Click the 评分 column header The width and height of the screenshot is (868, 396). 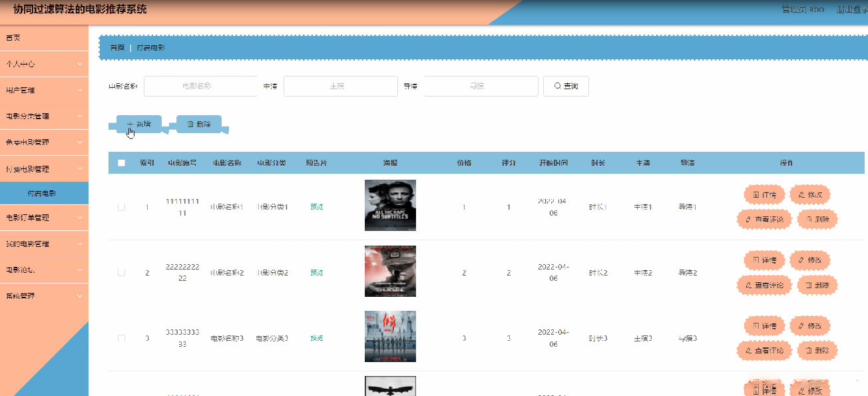coord(509,163)
